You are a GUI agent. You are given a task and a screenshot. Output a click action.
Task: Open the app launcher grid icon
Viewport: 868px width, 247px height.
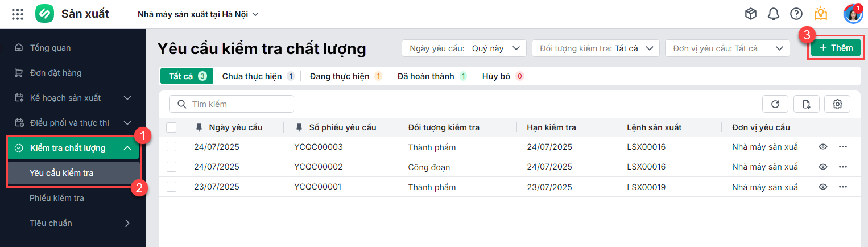18,14
